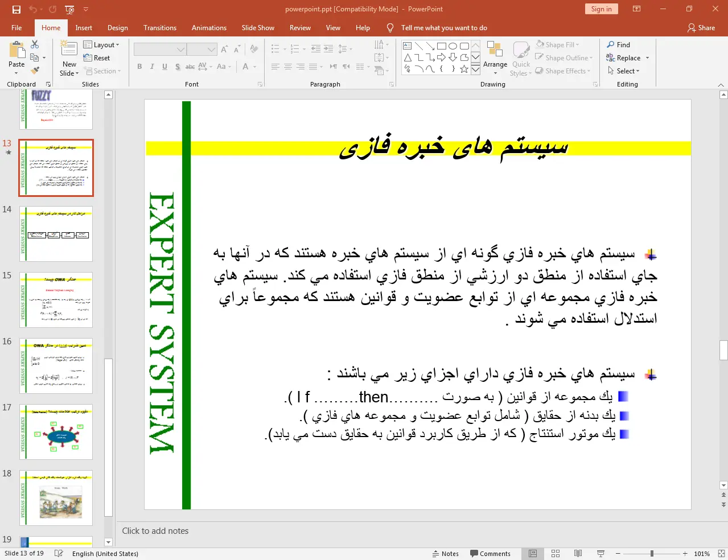Click the Zoom In plus button

(685, 554)
